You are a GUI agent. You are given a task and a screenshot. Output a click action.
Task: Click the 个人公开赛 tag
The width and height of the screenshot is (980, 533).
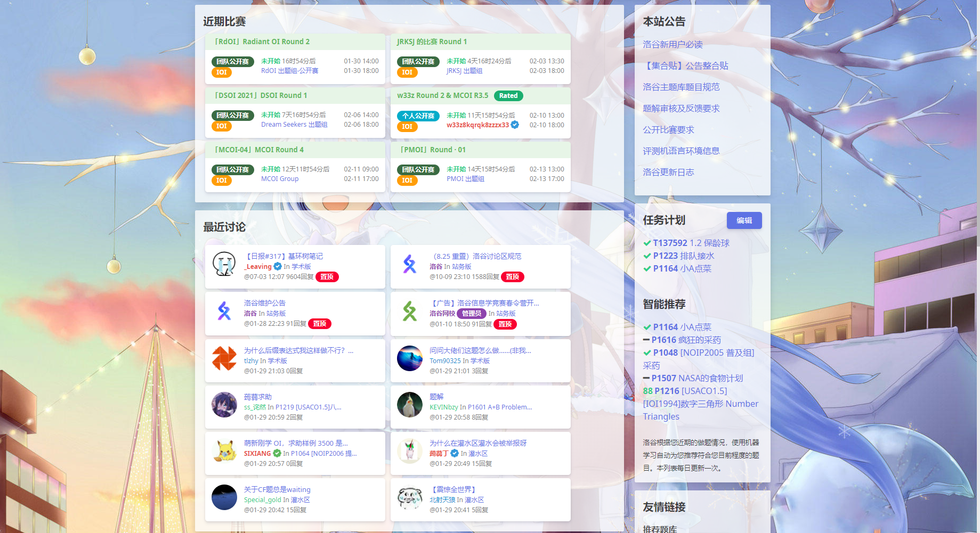tap(418, 116)
